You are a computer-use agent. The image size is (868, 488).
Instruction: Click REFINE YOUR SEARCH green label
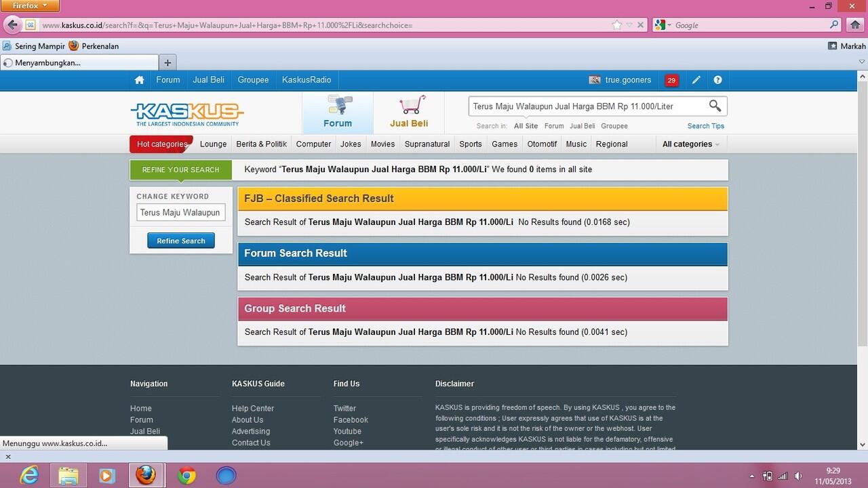point(181,169)
